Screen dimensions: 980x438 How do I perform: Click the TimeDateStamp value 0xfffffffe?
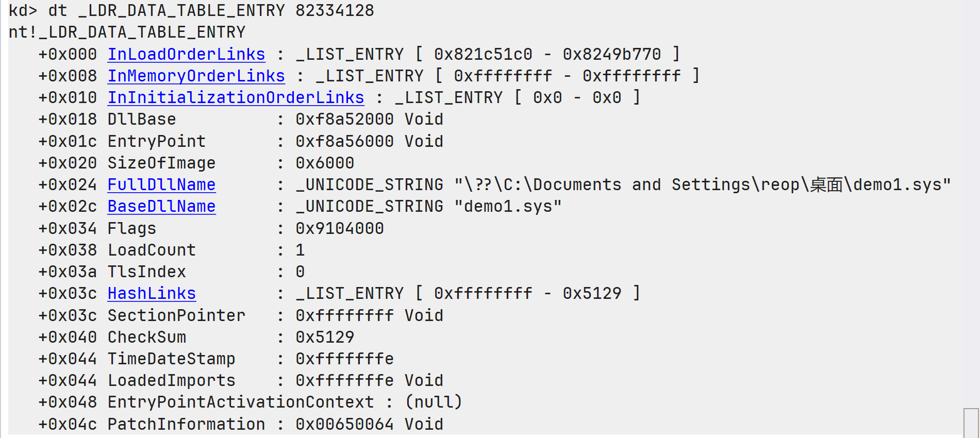point(344,359)
